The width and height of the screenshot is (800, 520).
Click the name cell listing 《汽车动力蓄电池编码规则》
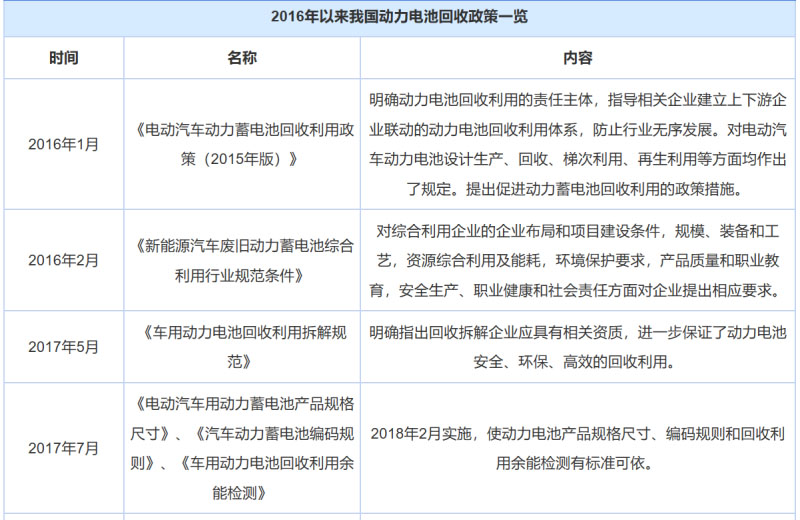[242, 448]
